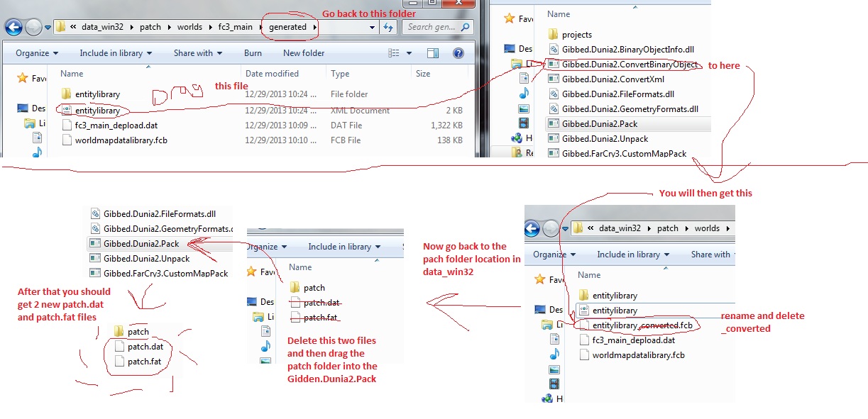Image resolution: width=868 pixels, height=419 pixels.
Task: Click patch breadcrumb in bottom-right worlds window
Action: pos(668,228)
